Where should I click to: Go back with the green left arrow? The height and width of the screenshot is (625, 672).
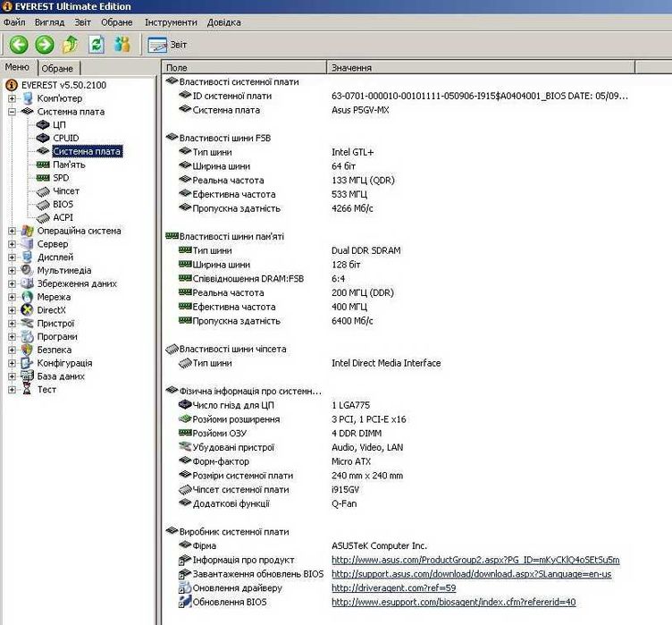(19, 45)
